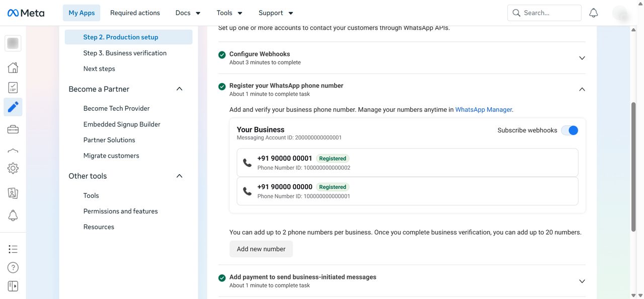This screenshot has height=299, width=644.
Task: Expand the Configure Webhooks section chevron
Action: click(x=582, y=58)
